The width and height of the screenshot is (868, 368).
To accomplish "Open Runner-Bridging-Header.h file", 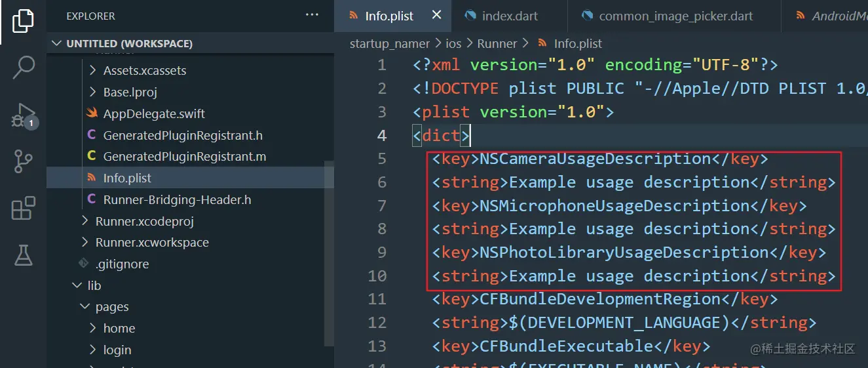I will (177, 199).
